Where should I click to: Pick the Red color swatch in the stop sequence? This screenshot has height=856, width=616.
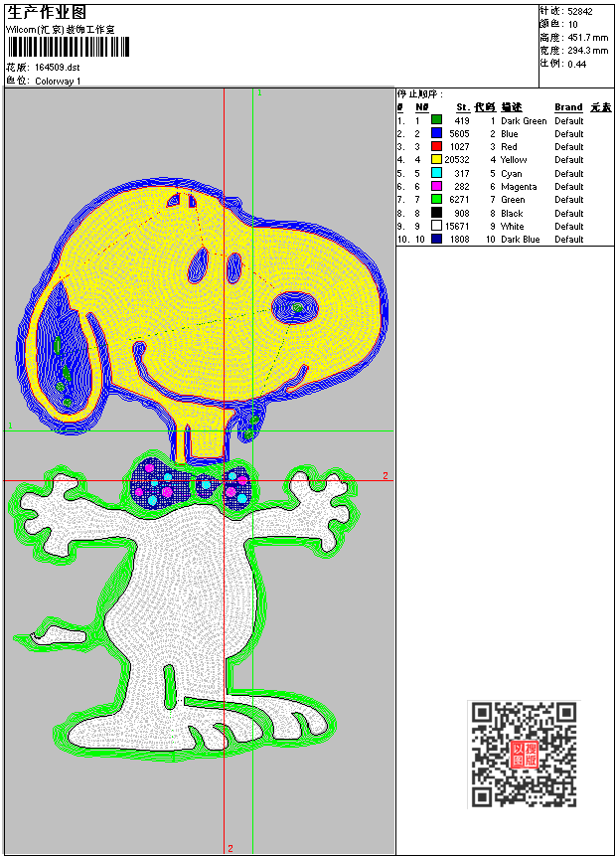436,146
